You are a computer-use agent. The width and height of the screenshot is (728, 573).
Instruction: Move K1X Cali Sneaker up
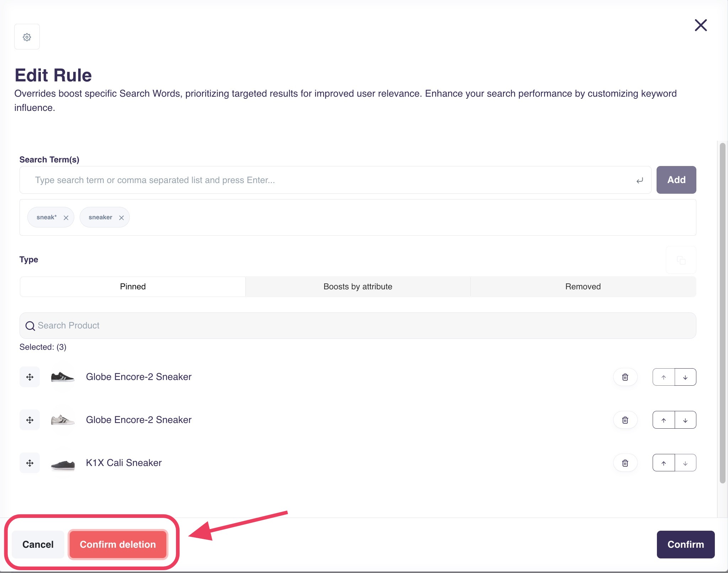(664, 463)
